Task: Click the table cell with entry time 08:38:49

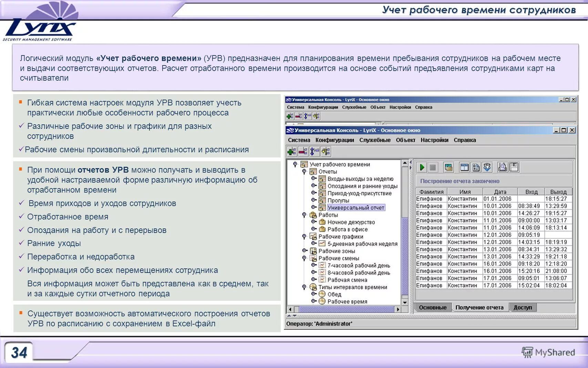Action: (531, 206)
